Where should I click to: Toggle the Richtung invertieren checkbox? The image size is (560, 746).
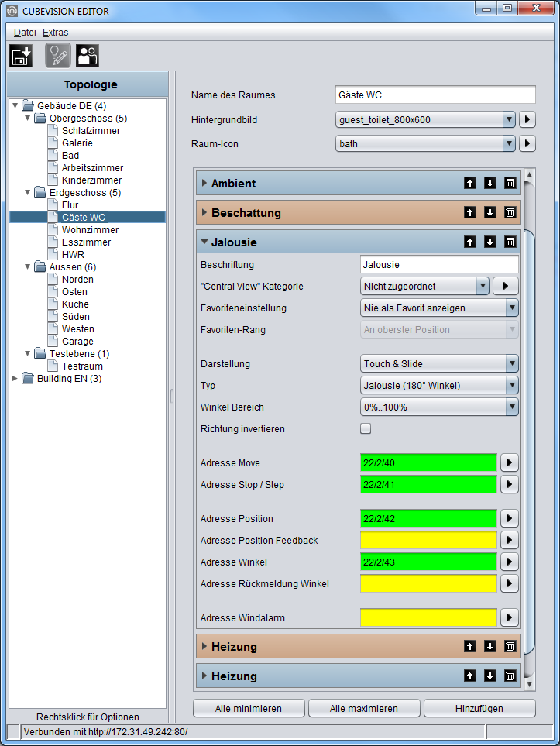pyautogui.click(x=366, y=428)
